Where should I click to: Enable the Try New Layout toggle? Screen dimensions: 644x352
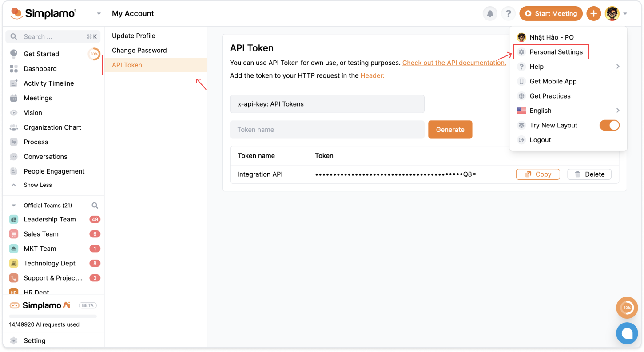point(609,125)
